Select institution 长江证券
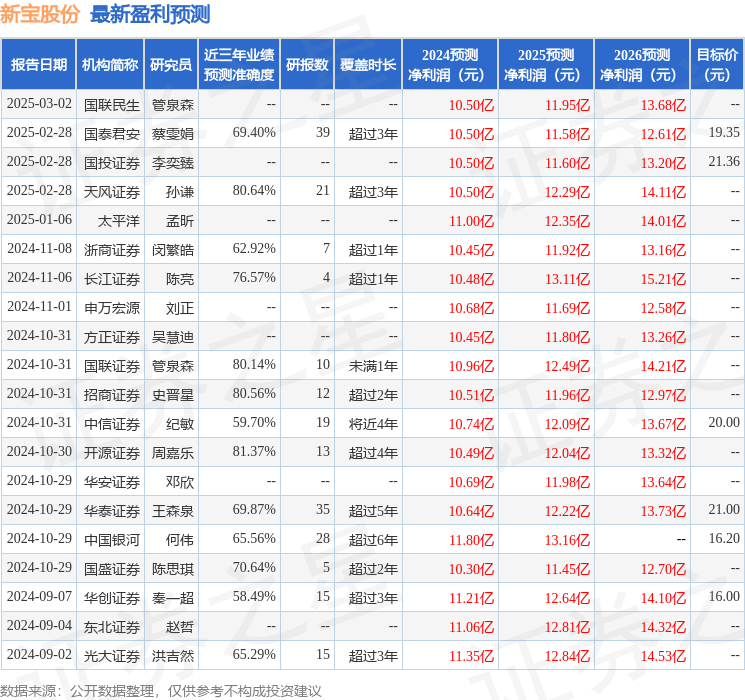 coord(112,278)
